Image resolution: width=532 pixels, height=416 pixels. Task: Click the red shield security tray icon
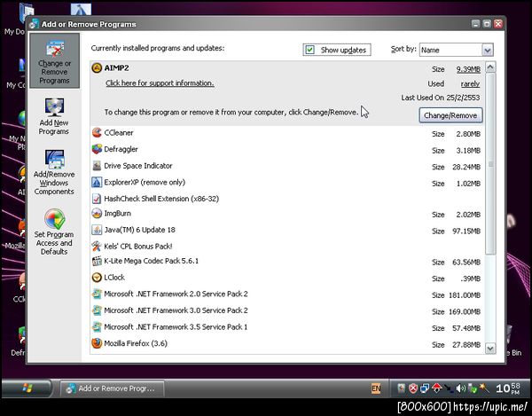(413, 389)
